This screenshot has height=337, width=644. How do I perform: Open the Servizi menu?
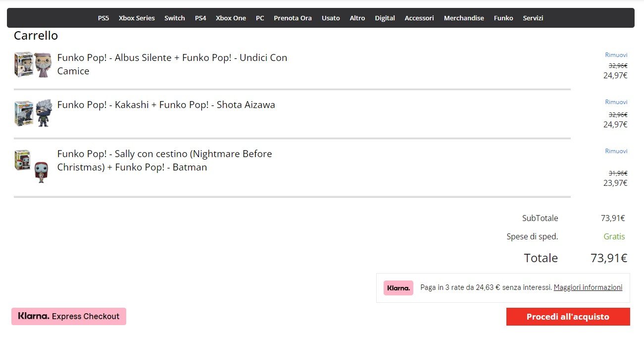[533, 18]
